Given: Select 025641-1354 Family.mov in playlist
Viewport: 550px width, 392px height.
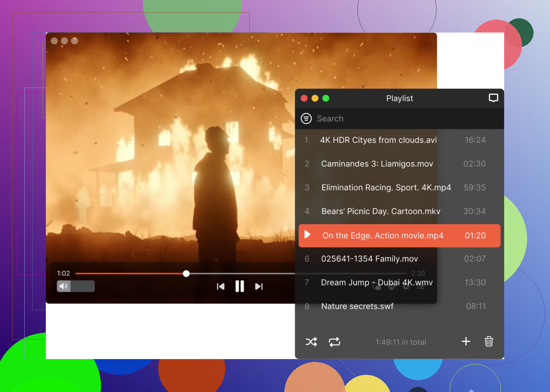Looking at the screenshot, I should click(x=370, y=259).
